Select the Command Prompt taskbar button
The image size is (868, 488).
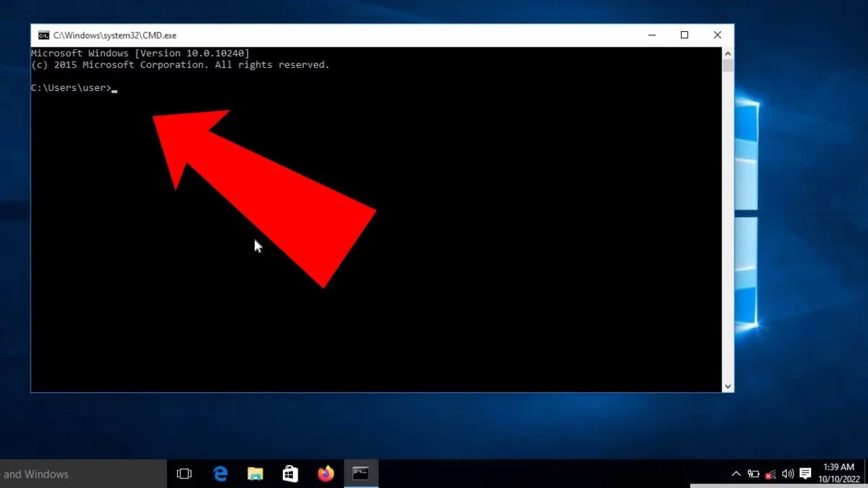point(361,474)
